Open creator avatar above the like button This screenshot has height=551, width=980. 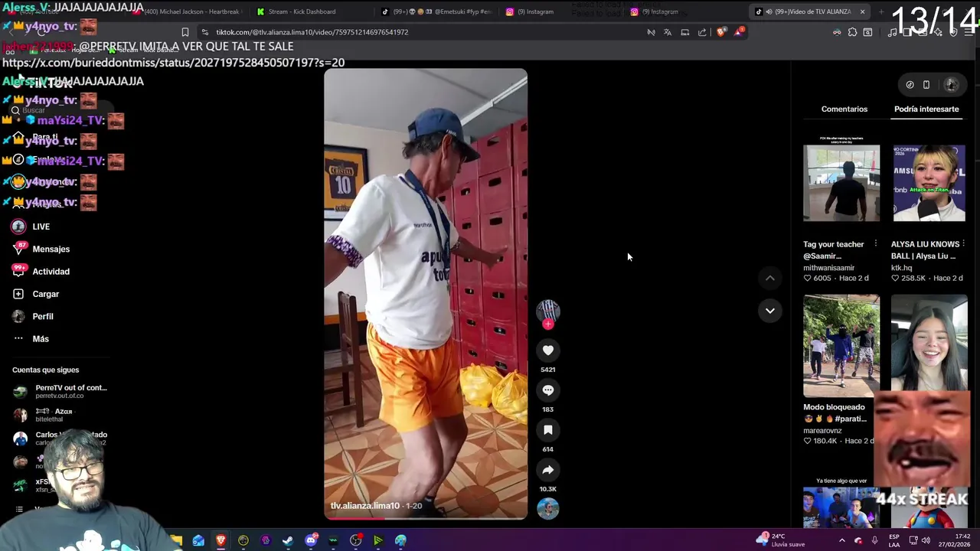[x=547, y=310]
